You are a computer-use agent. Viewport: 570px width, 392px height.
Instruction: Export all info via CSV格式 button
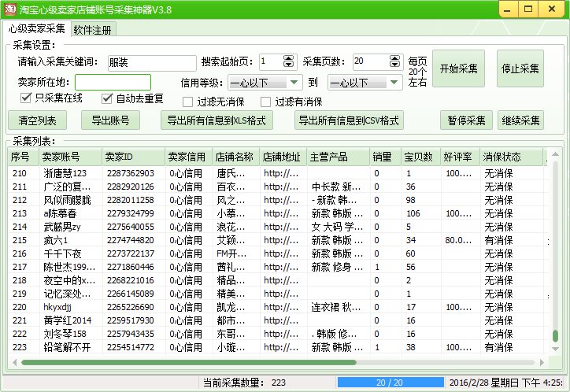(x=349, y=120)
